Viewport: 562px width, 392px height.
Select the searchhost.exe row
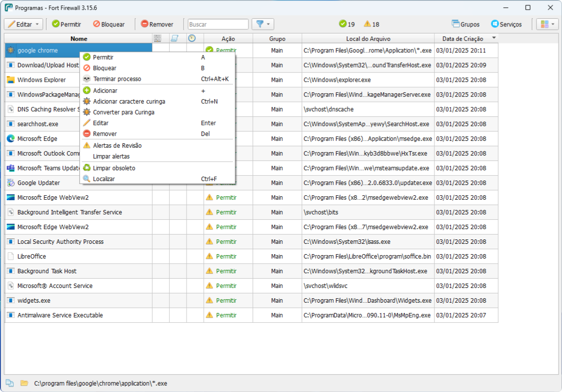coord(251,124)
